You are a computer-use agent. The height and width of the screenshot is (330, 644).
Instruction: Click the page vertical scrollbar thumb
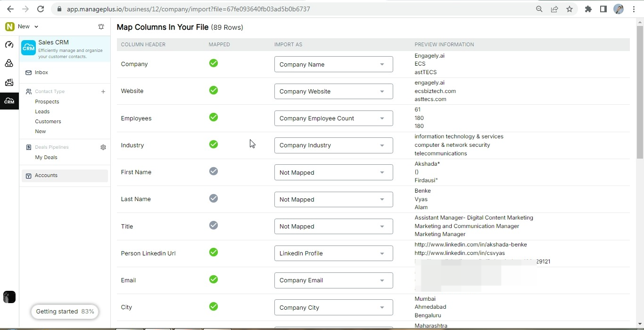[640, 92]
